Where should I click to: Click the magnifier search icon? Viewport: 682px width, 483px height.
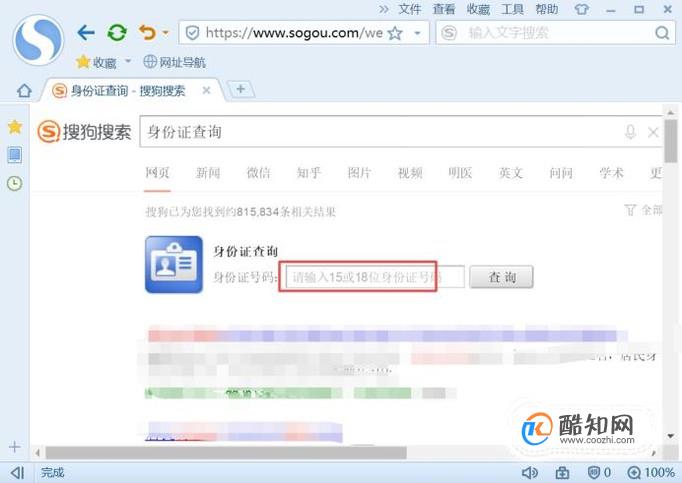tap(662, 33)
